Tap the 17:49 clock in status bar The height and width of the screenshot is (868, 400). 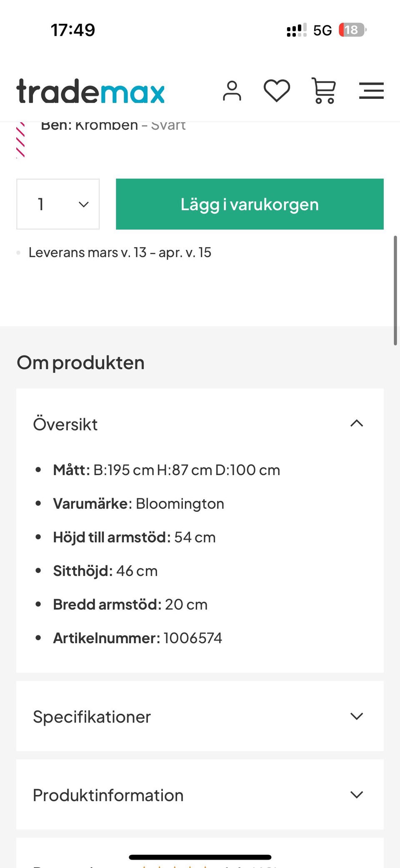coord(73,30)
